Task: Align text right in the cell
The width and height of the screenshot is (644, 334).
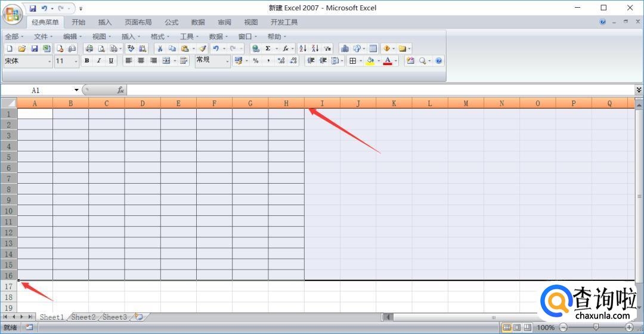Action: click(x=153, y=61)
